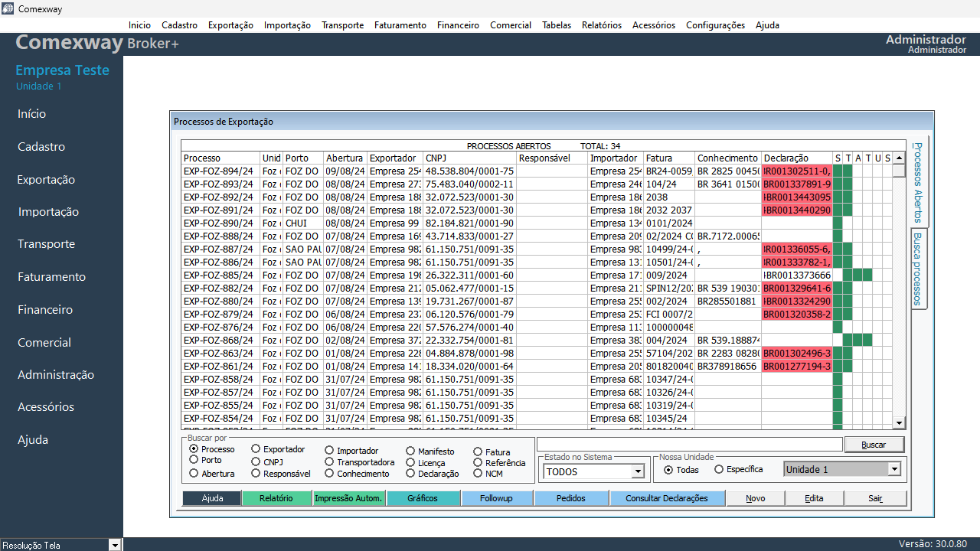Select the Processo radio button

click(x=194, y=448)
